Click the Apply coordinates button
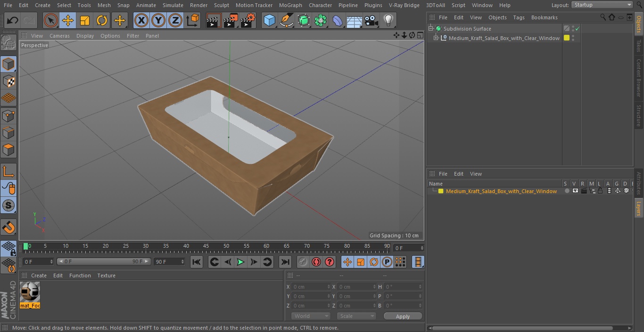Image resolution: width=644 pixels, height=332 pixels. (x=403, y=316)
